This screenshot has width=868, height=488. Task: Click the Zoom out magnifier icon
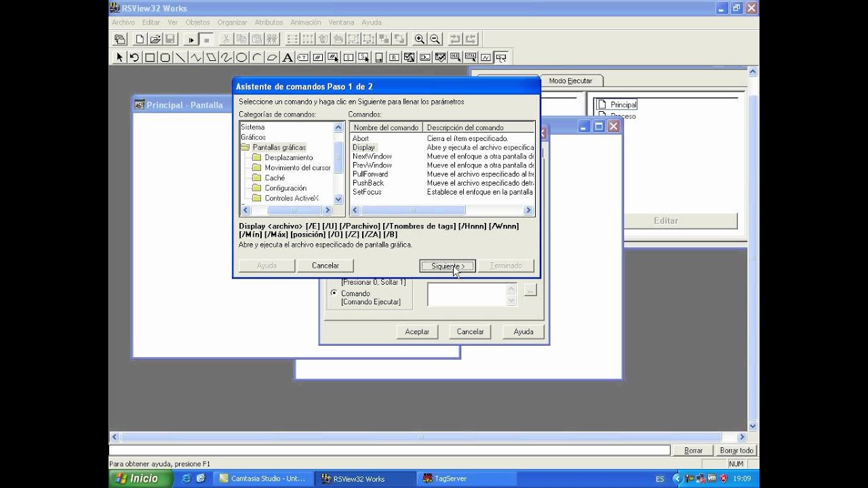pyautogui.click(x=435, y=39)
